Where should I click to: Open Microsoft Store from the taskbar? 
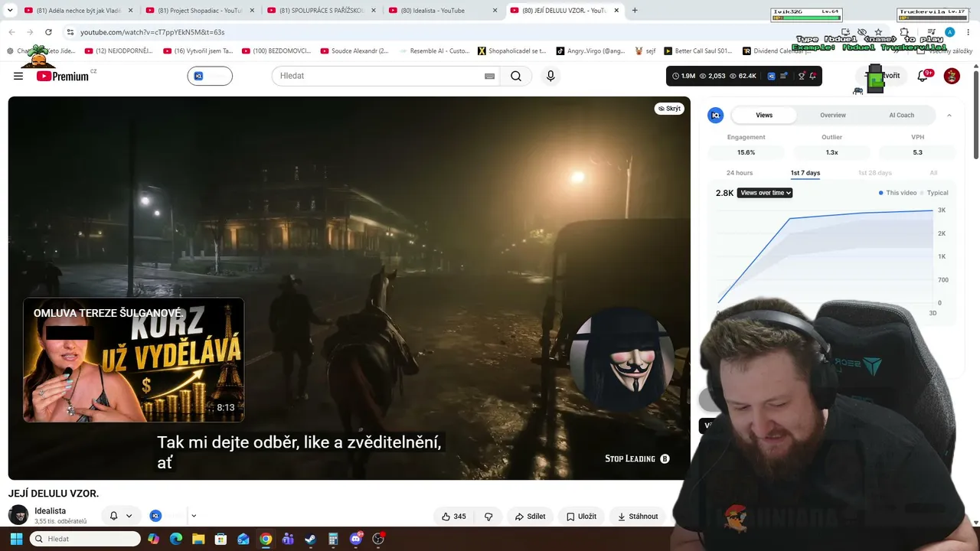220,539
